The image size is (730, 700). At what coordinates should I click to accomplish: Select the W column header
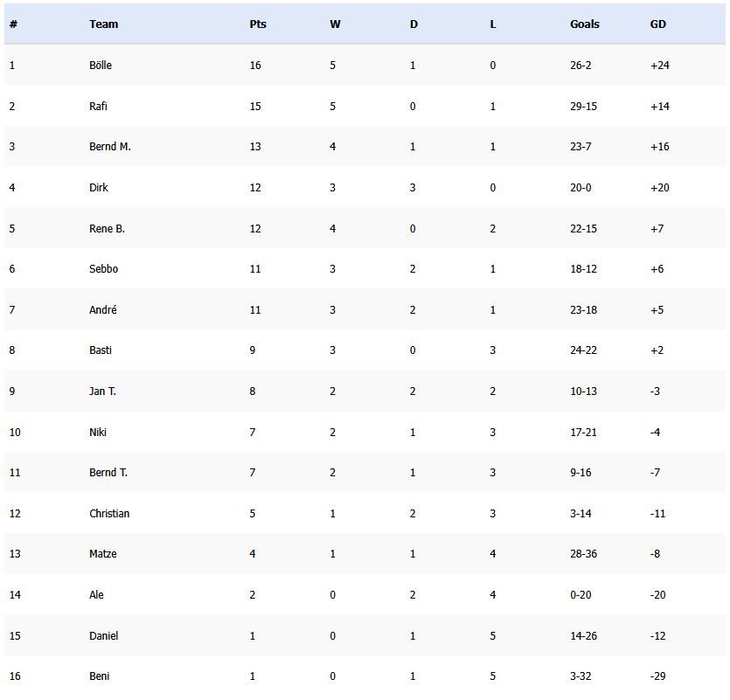pos(335,24)
